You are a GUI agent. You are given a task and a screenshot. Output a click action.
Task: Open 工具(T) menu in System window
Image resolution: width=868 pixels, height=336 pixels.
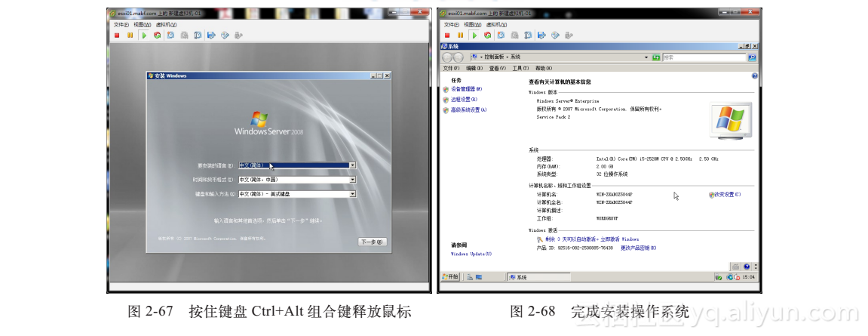tap(520, 68)
